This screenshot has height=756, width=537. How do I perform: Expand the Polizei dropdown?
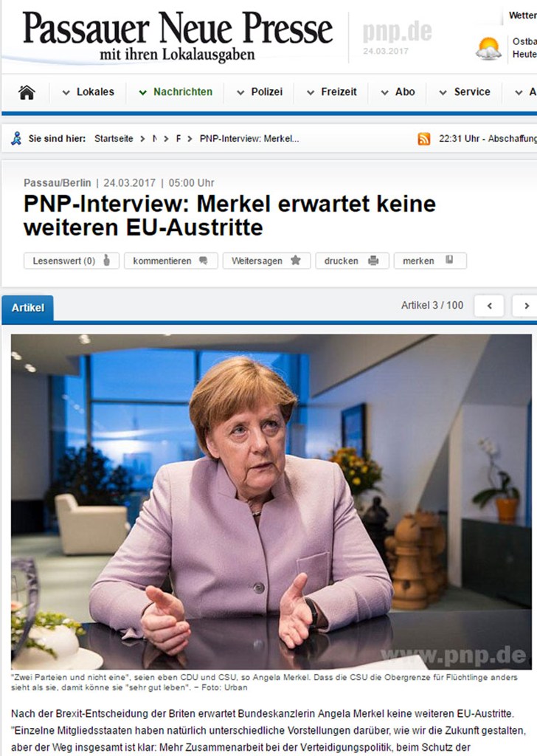tap(260, 92)
